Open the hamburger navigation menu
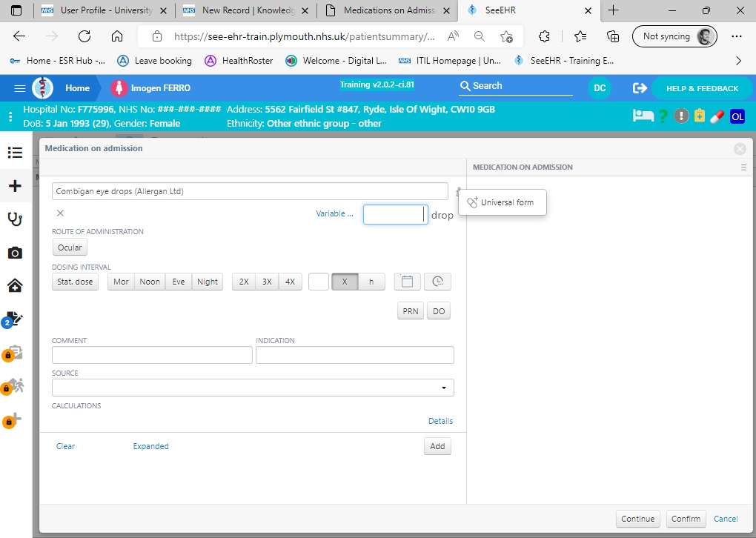The width and height of the screenshot is (756, 538). point(20,88)
